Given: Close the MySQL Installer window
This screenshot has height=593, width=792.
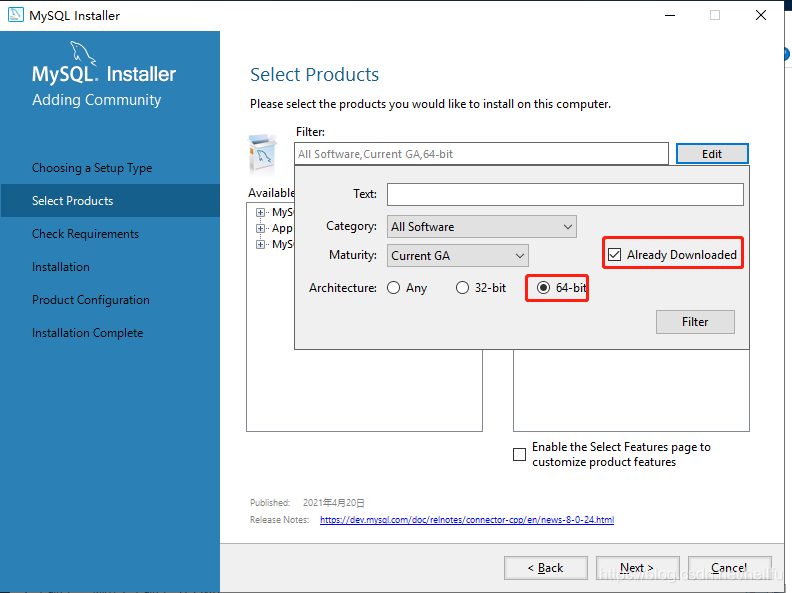Looking at the screenshot, I should click(761, 15).
